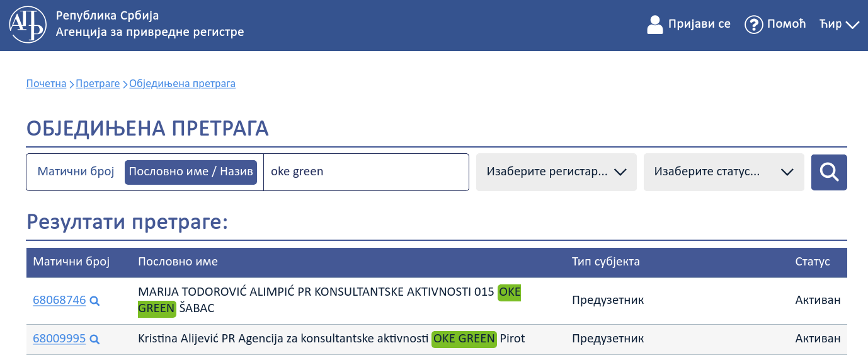Click the search field containing oke green

tap(366, 172)
